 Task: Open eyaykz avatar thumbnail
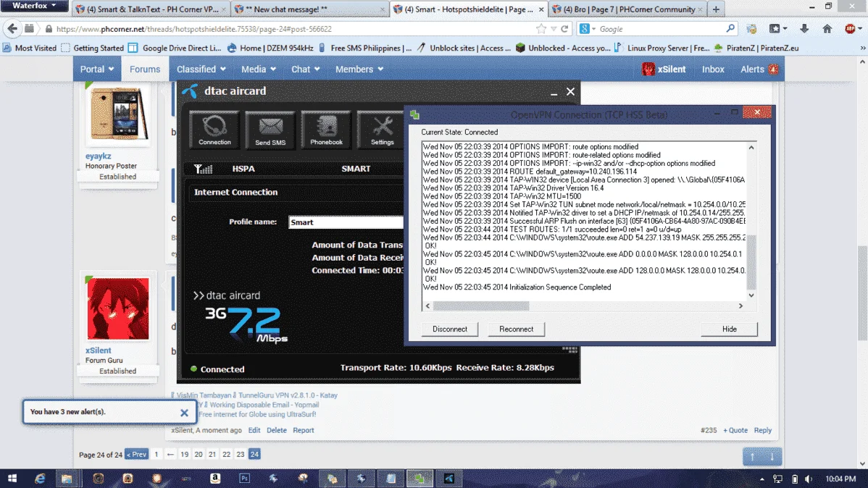point(118,114)
